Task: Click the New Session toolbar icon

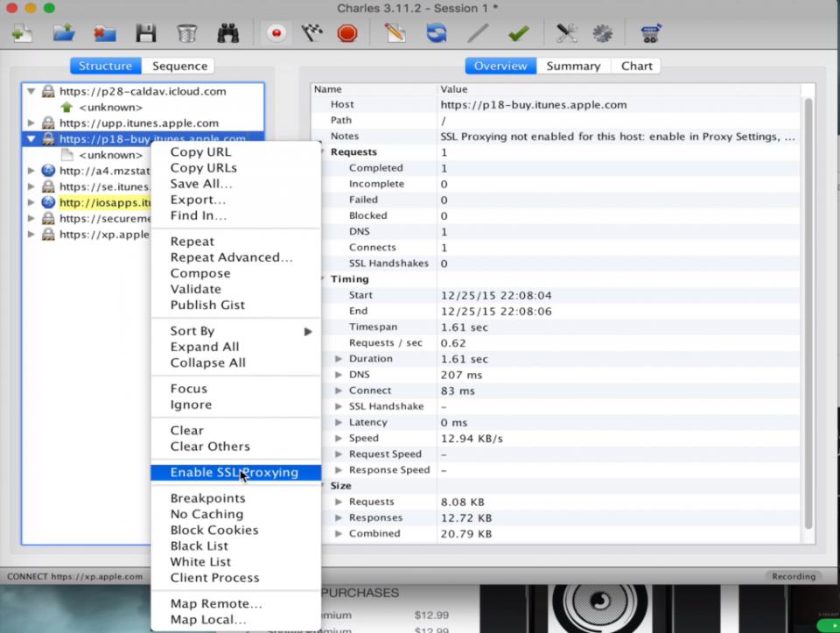Action: pos(22,33)
